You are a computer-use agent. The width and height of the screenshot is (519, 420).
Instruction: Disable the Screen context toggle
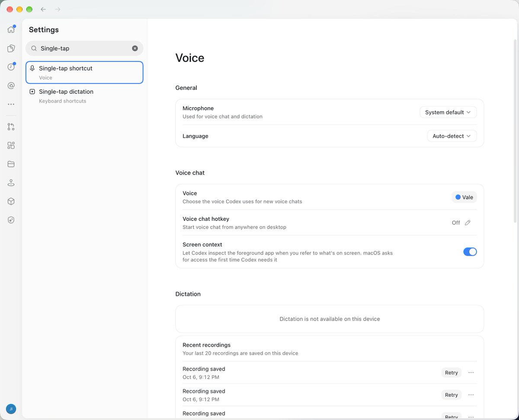tap(470, 251)
